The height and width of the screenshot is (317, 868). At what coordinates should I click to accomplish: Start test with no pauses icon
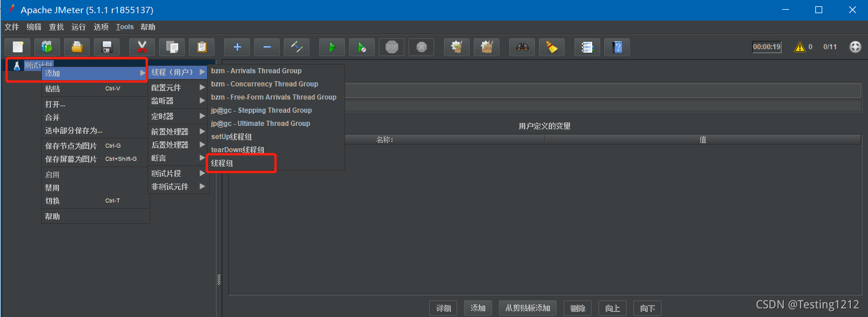(362, 47)
